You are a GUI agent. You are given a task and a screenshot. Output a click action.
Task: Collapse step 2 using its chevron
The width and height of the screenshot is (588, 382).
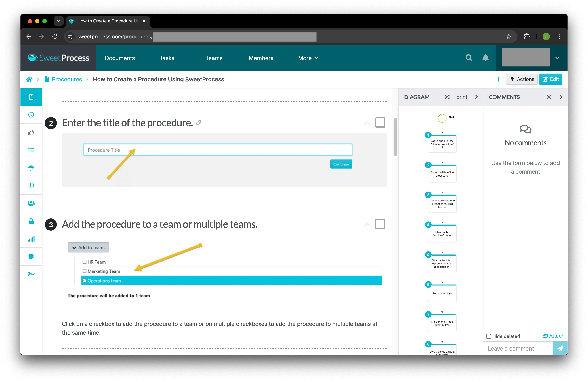click(x=367, y=123)
